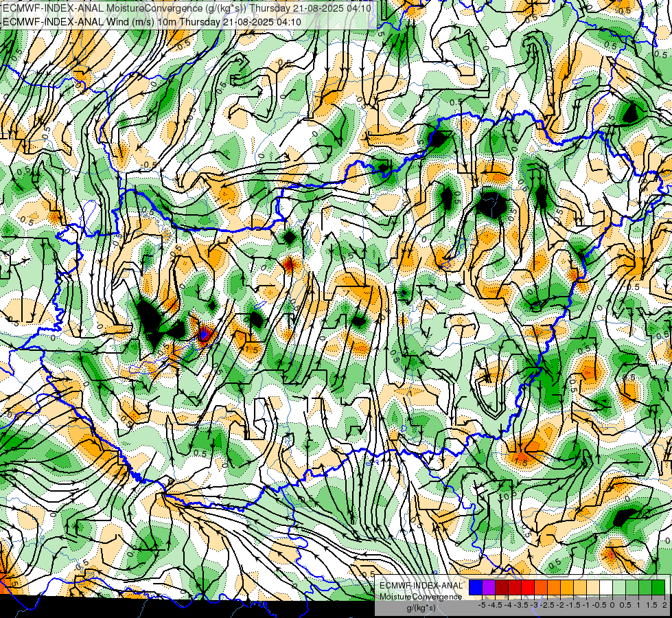Viewport: 672px width, 618px height.
Task: Click the '-2' tick value on the legend
Action: [x=559, y=605]
